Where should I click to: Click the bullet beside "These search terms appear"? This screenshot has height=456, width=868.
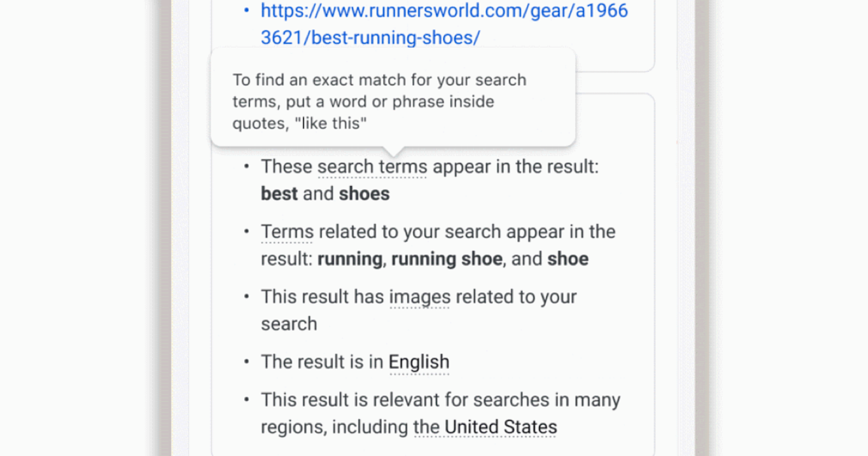(246, 166)
